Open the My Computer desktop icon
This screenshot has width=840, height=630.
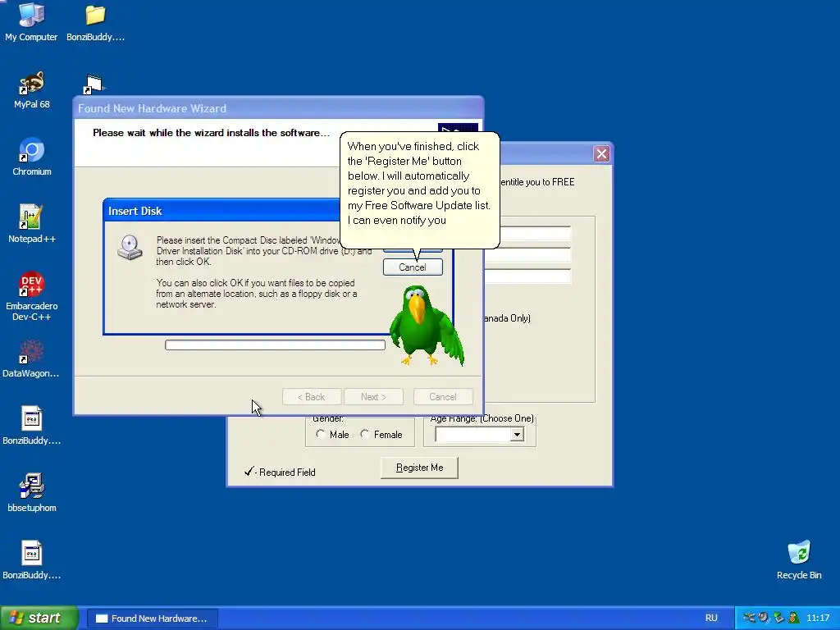point(31,21)
